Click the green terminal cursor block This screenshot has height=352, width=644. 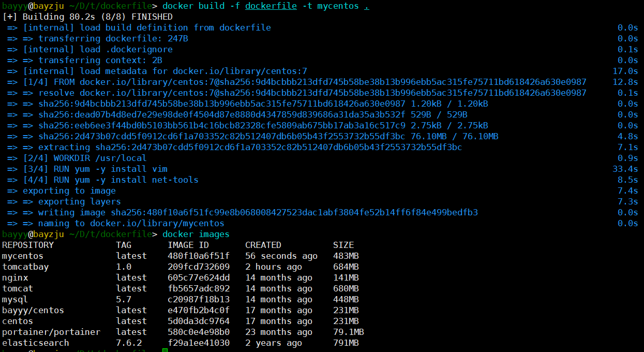coord(164,351)
